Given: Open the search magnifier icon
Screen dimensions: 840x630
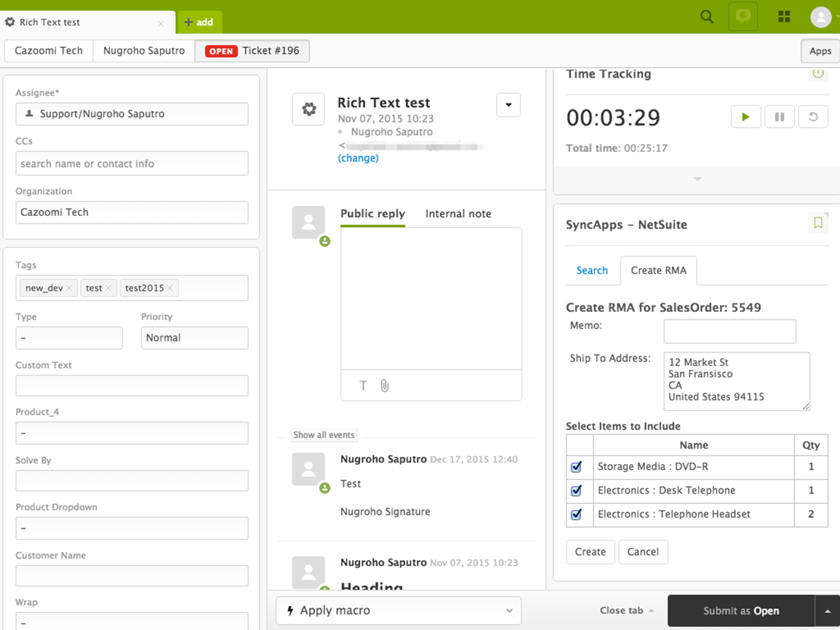Looking at the screenshot, I should pyautogui.click(x=707, y=17).
